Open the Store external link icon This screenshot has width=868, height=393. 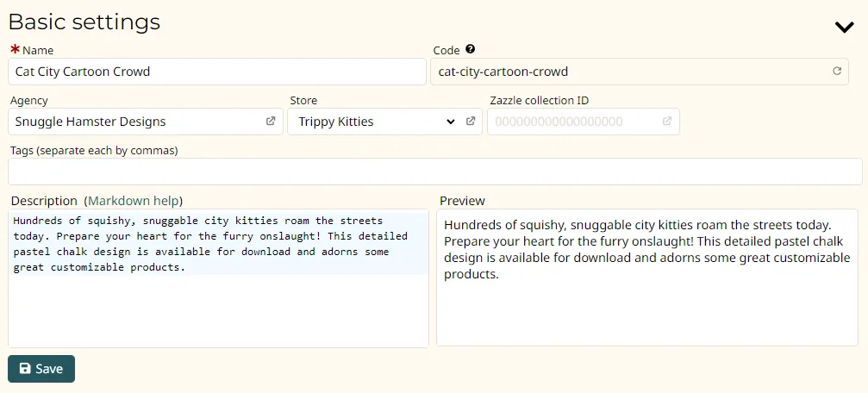coord(471,122)
